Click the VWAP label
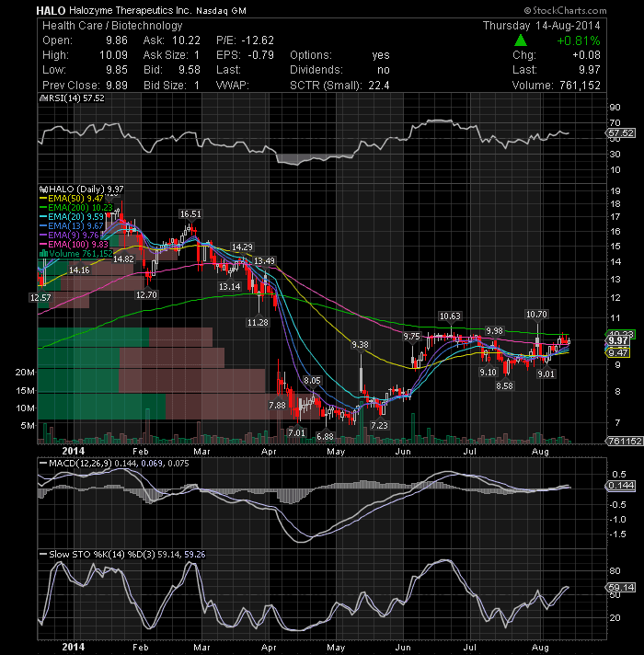Image resolution: width=644 pixels, height=655 pixels. point(232,86)
